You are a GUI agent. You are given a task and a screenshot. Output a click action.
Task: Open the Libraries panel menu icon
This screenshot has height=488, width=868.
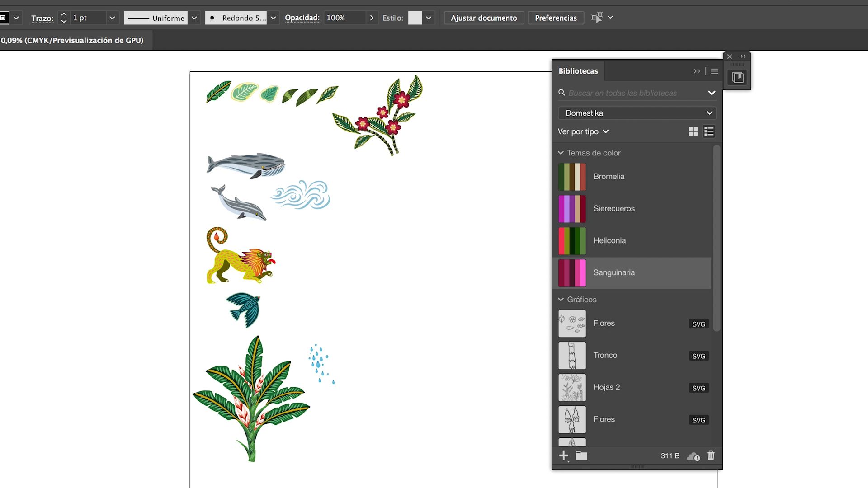714,71
